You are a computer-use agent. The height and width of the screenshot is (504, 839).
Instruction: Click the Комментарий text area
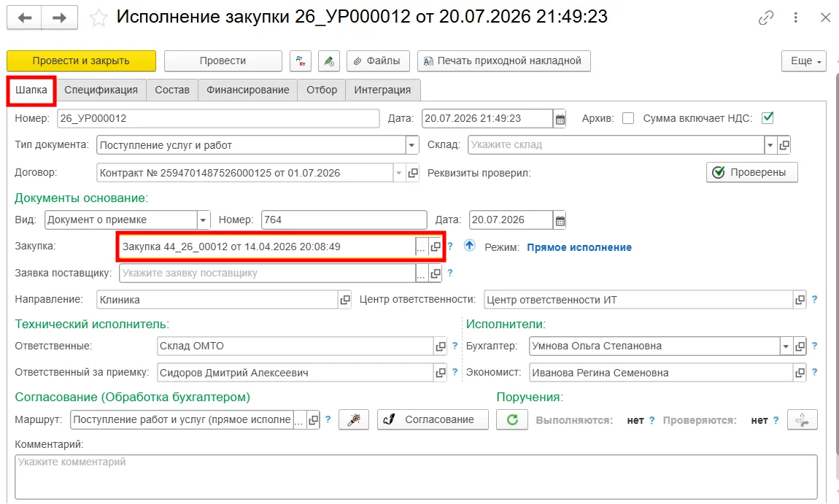pyautogui.click(x=416, y=477)
